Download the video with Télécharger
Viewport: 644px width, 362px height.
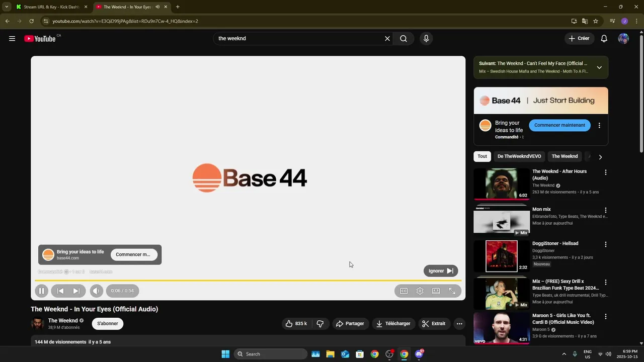pyautogui.click(x=393, y=323)
